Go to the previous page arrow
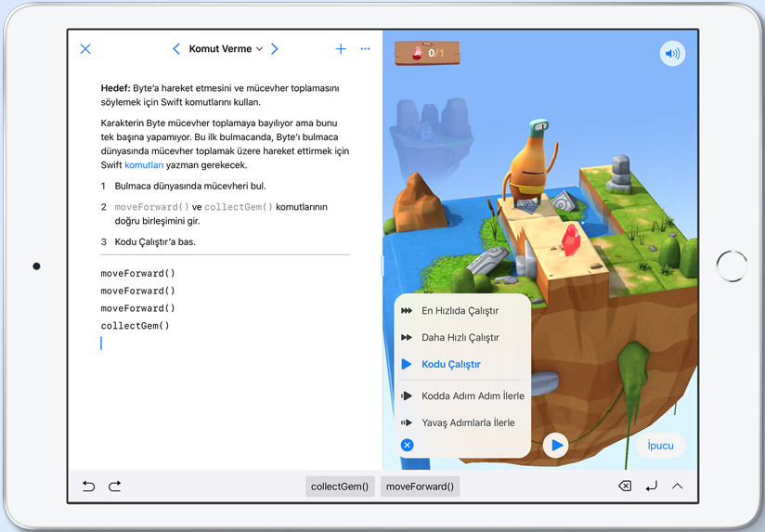The image size is (765, 532). point(176,49)
